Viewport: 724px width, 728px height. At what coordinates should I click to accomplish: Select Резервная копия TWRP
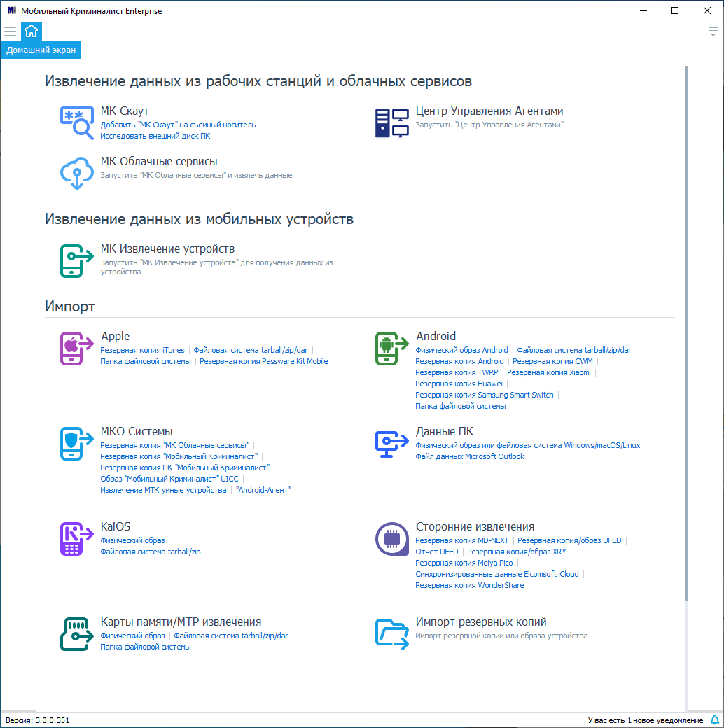[x=457, y=372]
